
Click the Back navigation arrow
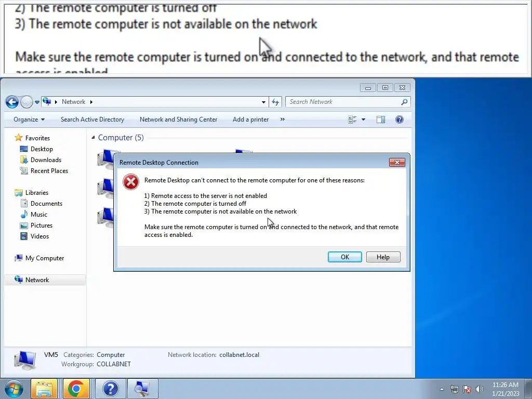(12, 102)
